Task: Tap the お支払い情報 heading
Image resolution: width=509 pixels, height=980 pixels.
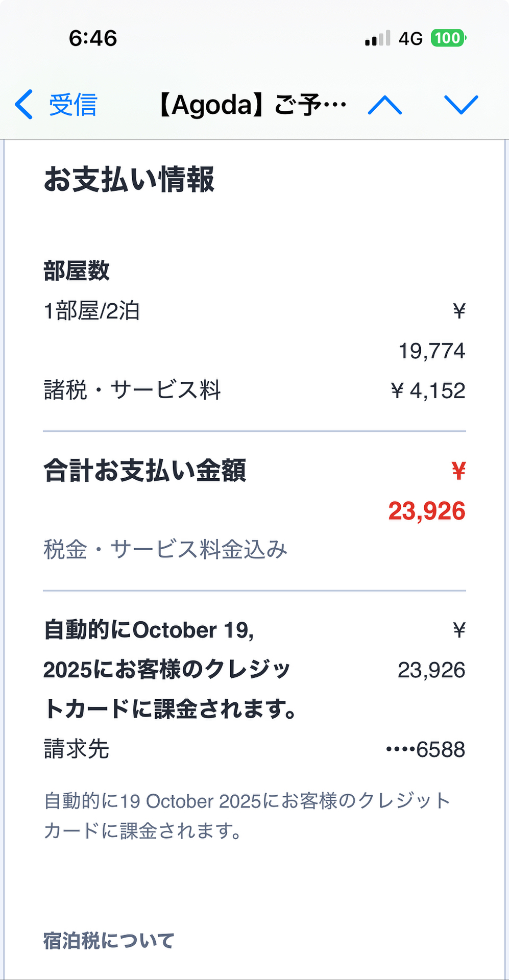Action: (x=129, y=180)
